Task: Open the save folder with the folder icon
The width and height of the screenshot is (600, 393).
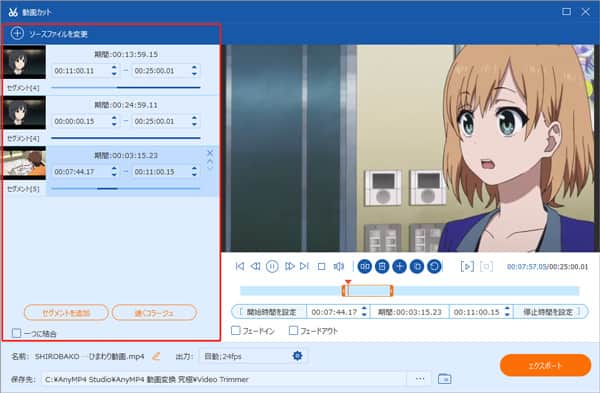Action: (444, 379)
